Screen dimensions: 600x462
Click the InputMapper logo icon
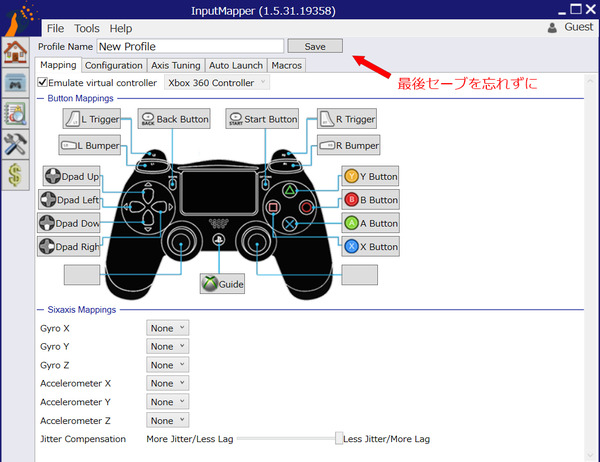19,17
